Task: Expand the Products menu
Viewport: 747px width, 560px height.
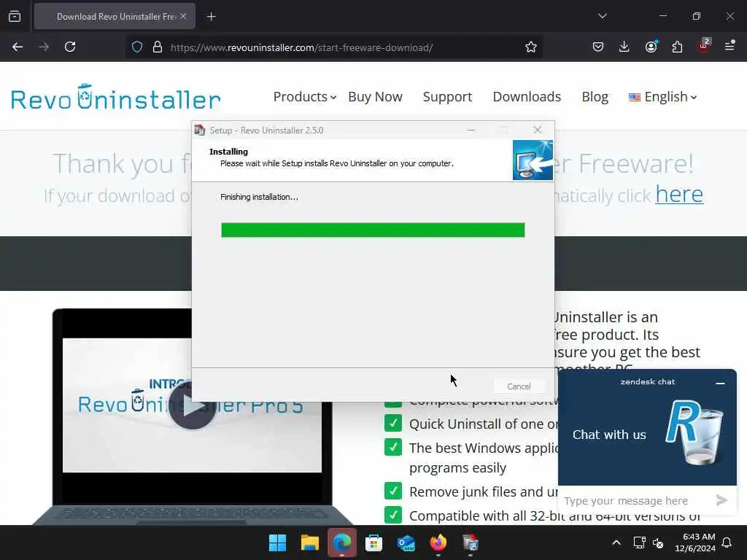Action: click(x=305, y=97)
